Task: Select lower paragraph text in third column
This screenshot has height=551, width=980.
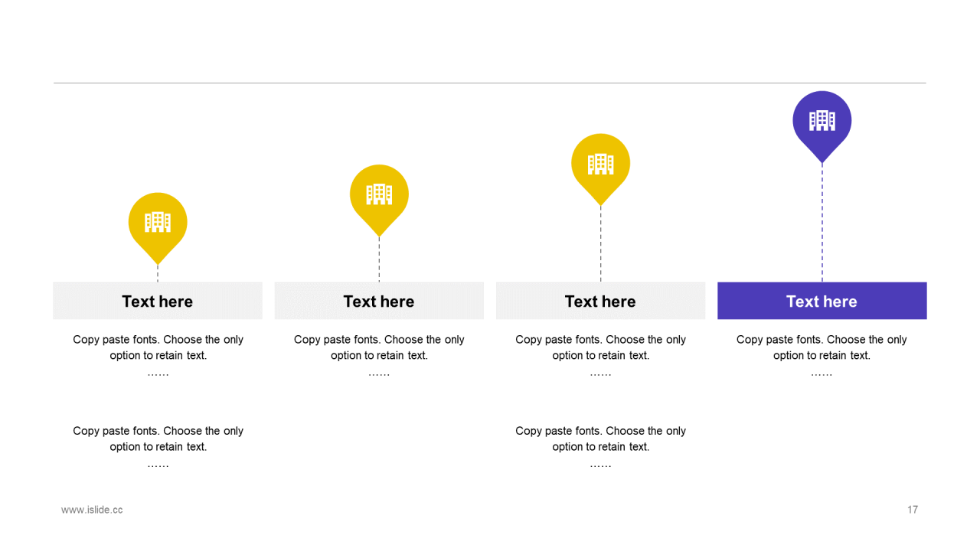Action: click(x=600, y=448)
